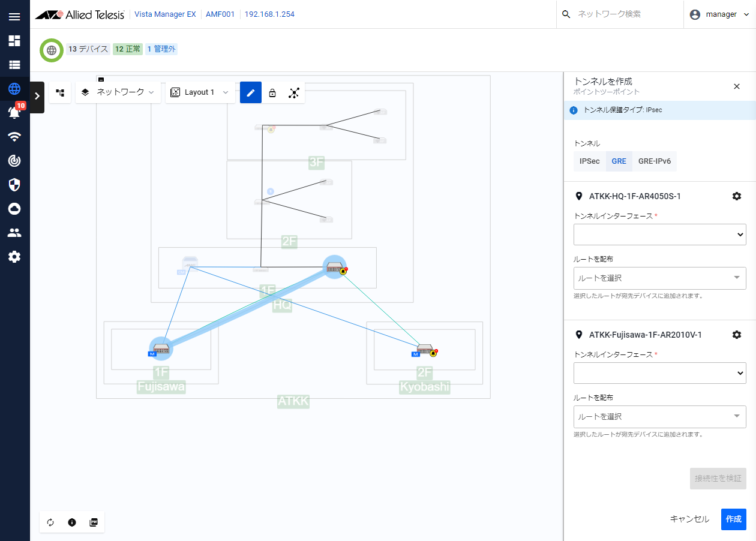This screenshot has height=541, width=756.
Task: Click the network search input field
Action: pyautogui.click(x=624, y=14)
